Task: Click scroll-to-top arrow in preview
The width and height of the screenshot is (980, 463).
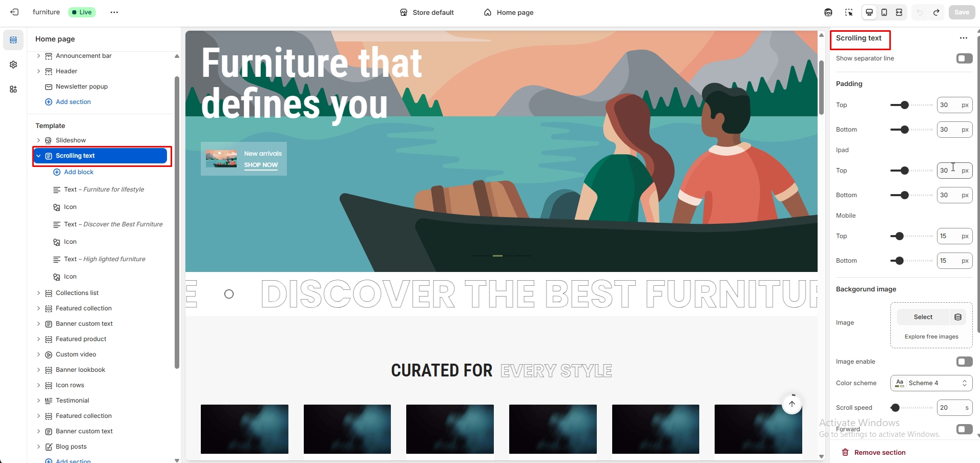Action: (792, 404)
